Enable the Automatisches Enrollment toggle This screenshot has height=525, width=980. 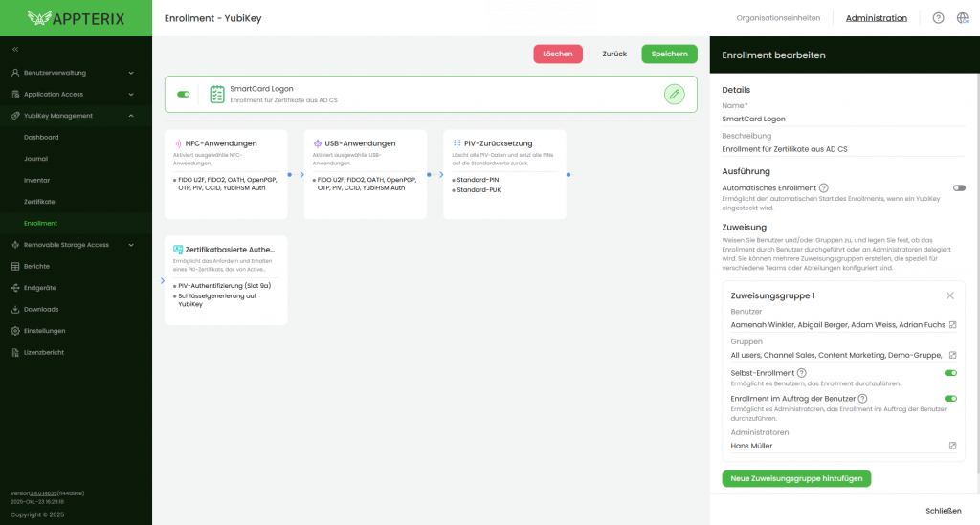[959, 188]
